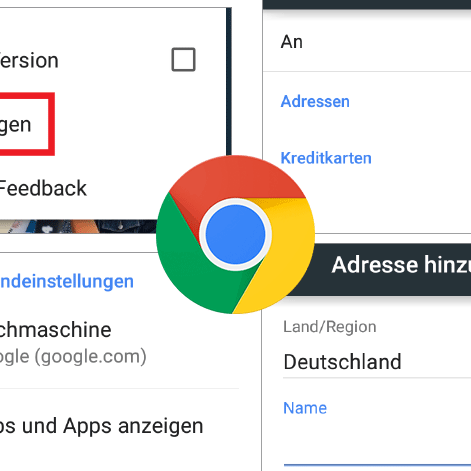The image size is (471, 471).
Task: Click the Grundeinstellungen section heading
Action: tap(67, 281)
